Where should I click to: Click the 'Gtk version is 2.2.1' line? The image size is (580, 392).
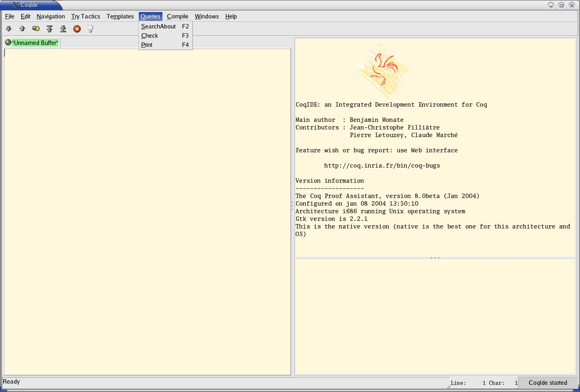pos(331,219)
